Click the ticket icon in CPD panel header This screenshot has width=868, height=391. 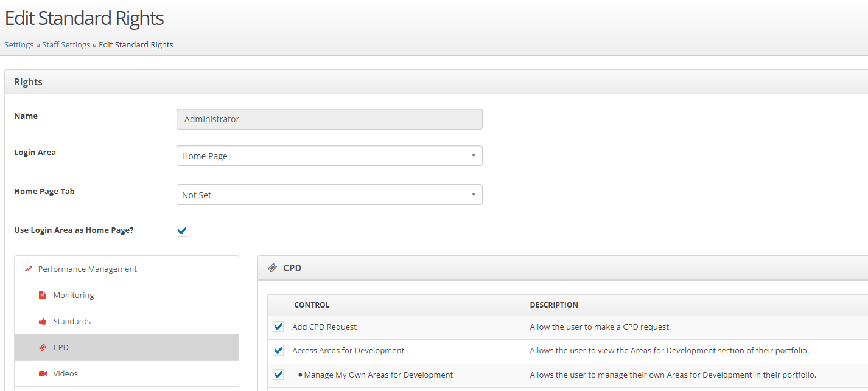(272, 268)
